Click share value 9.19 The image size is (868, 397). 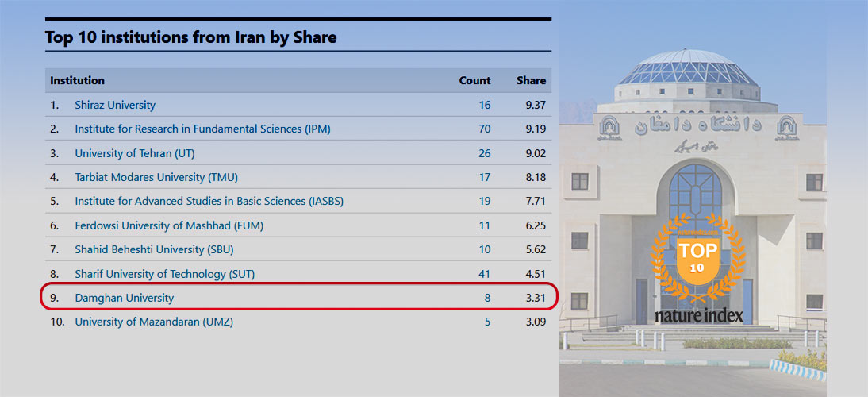pos(536,129)
